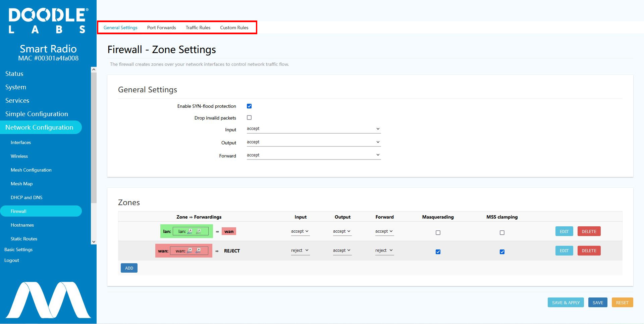Click the white mesh logo in sidebar bottom

point(48,300)
